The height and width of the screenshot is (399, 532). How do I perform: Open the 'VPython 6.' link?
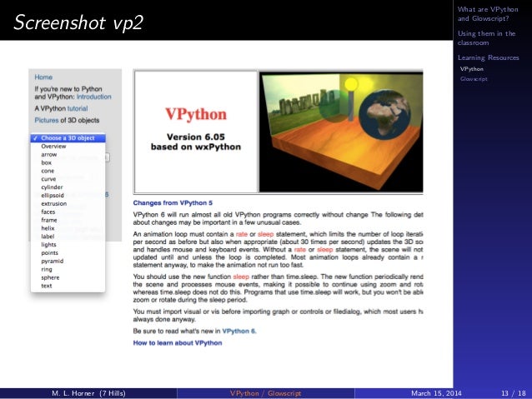pyautogui.click(x=239, y=332)
